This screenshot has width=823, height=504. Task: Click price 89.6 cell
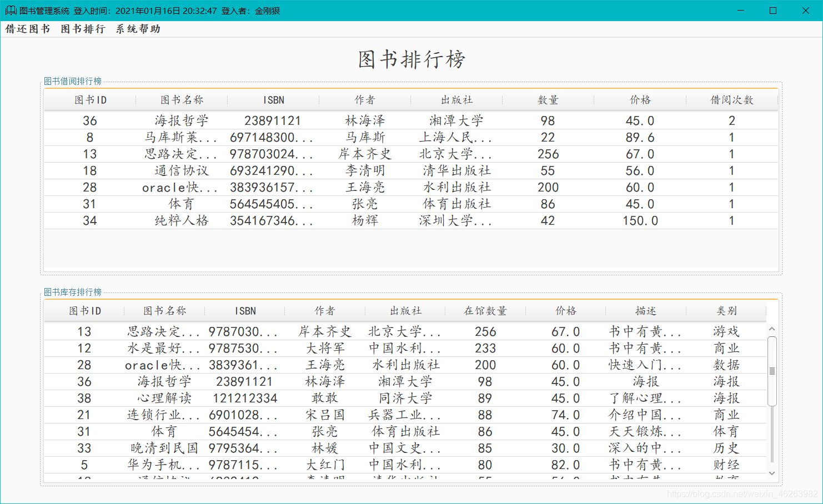(640, 137)
